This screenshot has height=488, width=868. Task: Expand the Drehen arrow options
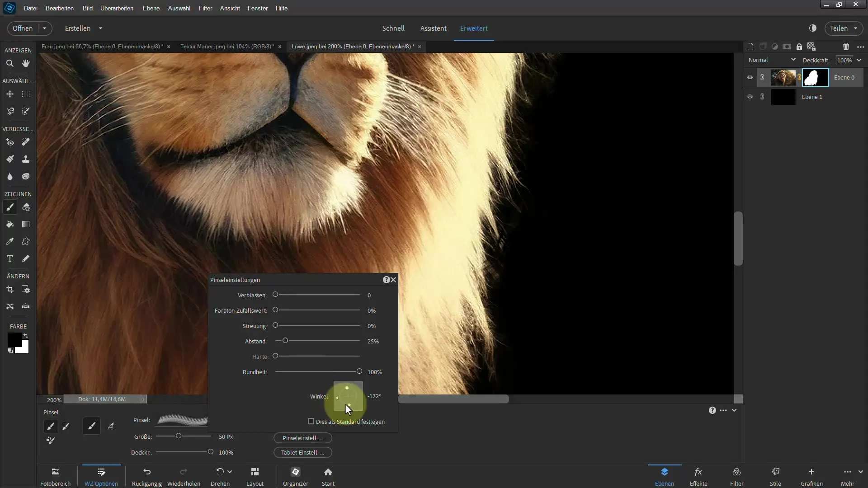click(x=230, y=472)
